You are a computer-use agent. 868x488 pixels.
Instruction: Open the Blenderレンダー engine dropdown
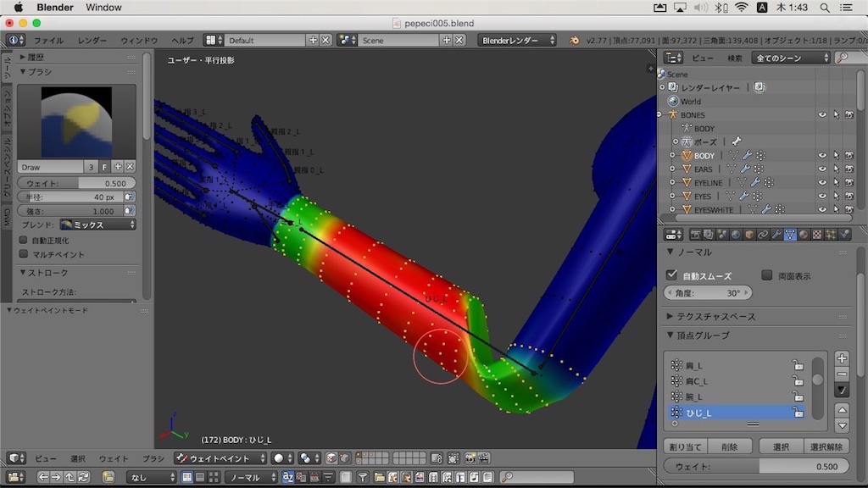(x=517, y=41)
